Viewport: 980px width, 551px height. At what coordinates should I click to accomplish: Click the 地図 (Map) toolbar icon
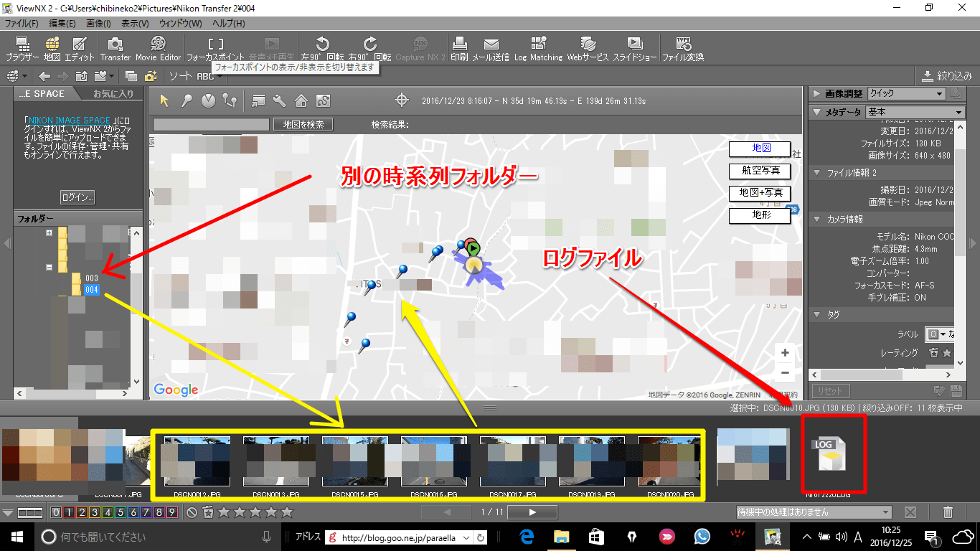52,48
